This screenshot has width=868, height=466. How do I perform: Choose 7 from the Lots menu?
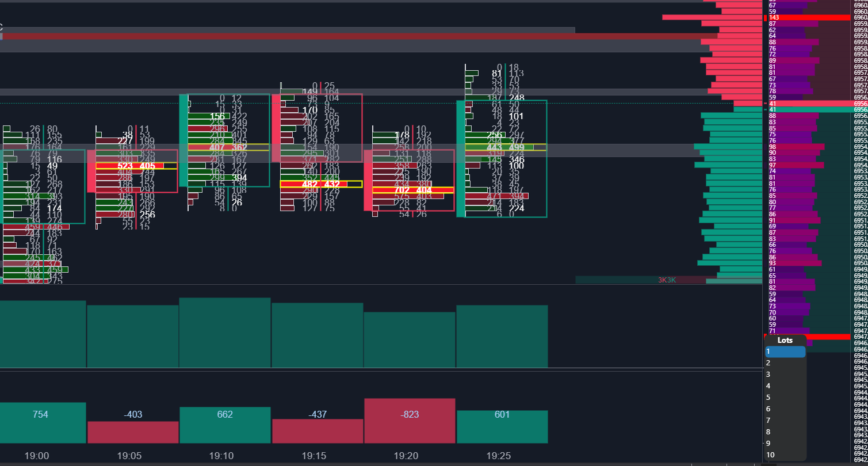785,421
